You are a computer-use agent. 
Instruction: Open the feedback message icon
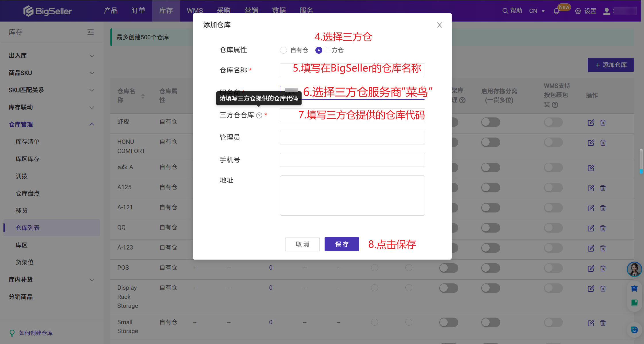pos(634,289)
